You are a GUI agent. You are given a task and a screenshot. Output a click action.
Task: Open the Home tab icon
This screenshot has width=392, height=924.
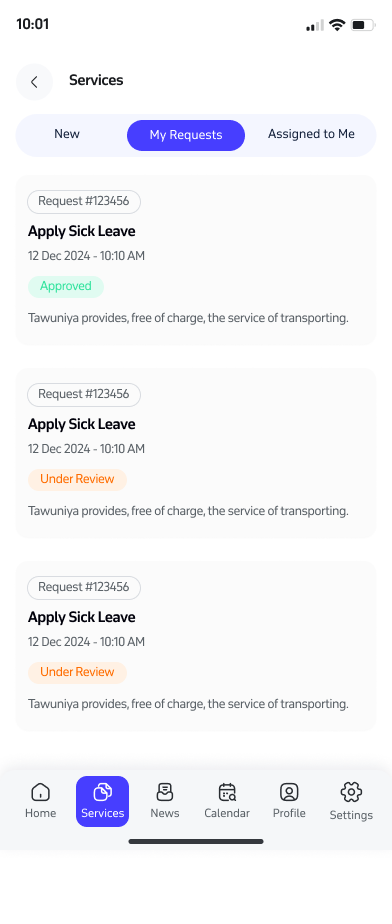click(x=41, y=792)
